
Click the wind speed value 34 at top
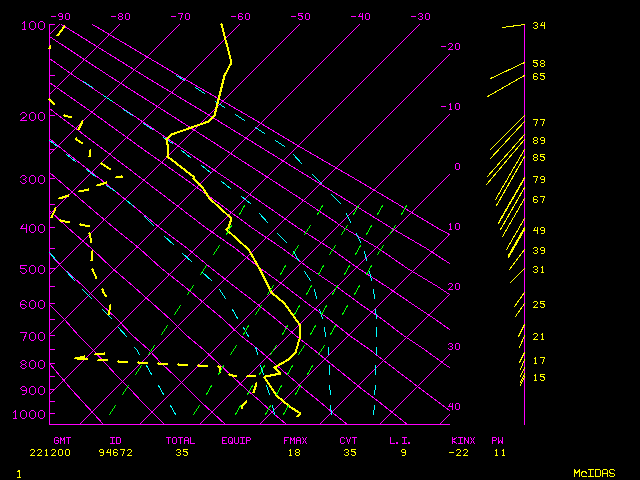click(539, 26)
